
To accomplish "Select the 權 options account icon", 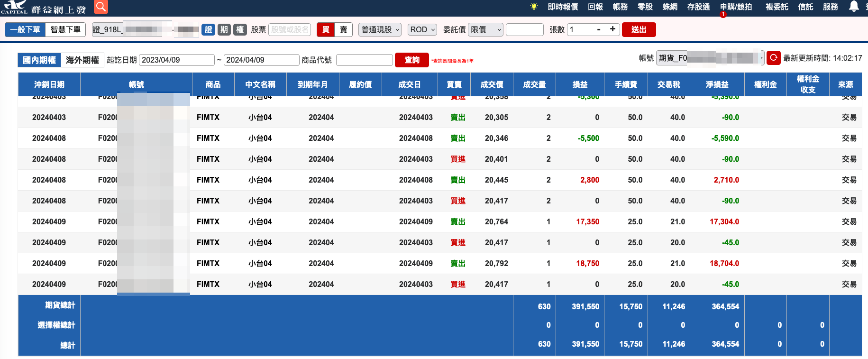I will [240, 29].
